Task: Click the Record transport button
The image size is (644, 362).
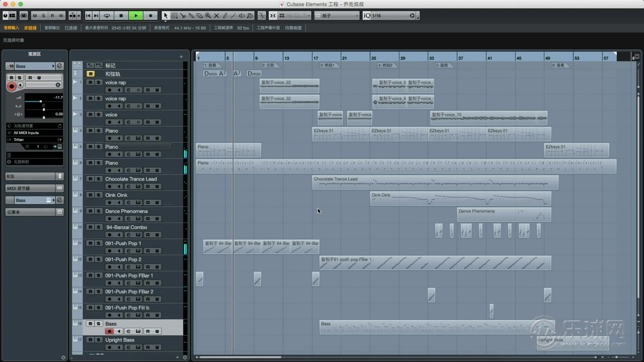Action: (150, 16)
